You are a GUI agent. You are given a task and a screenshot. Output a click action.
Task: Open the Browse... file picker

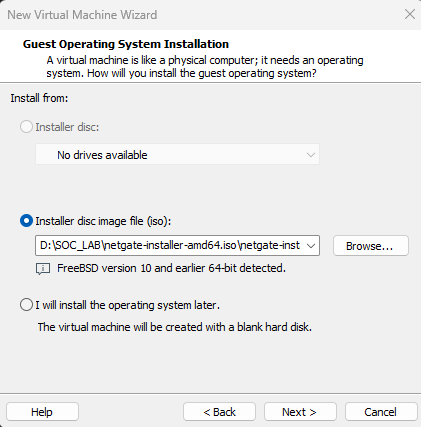[371, 246]
